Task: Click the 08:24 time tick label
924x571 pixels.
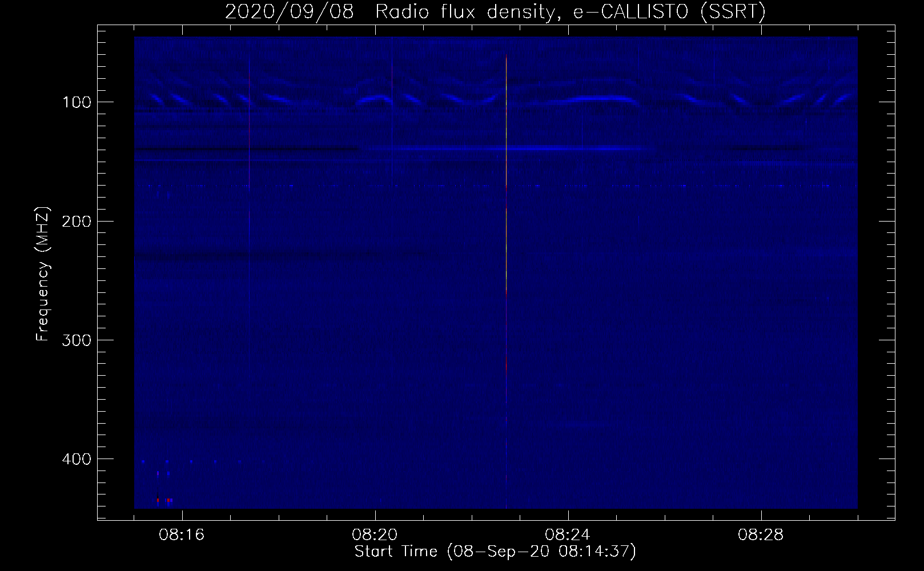Action: pyautogui.click(x=568, y=535)
